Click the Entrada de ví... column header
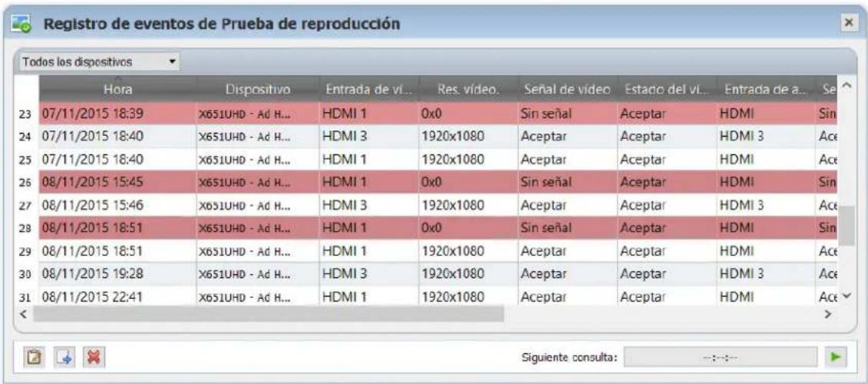868x384 pixels. coord(368,88)
